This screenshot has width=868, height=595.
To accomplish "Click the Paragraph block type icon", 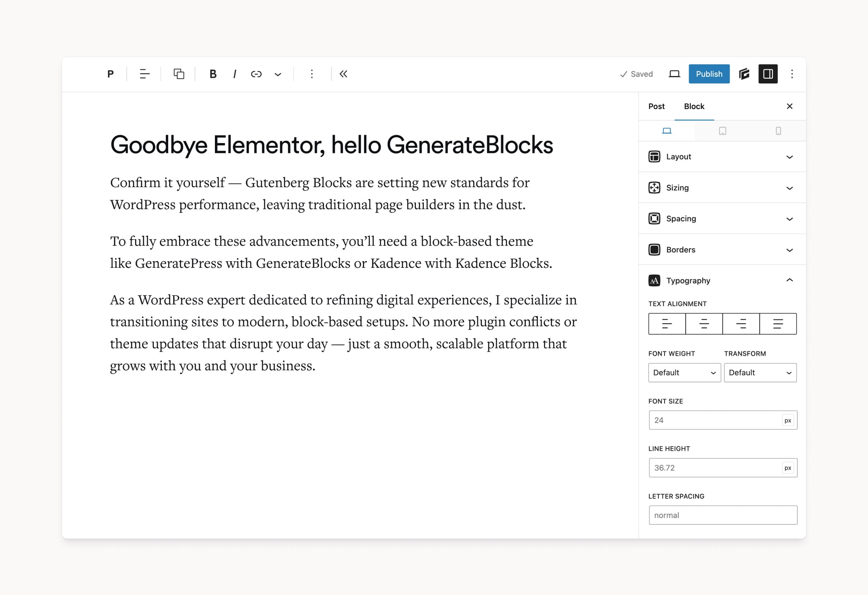I will click(110, 74).
